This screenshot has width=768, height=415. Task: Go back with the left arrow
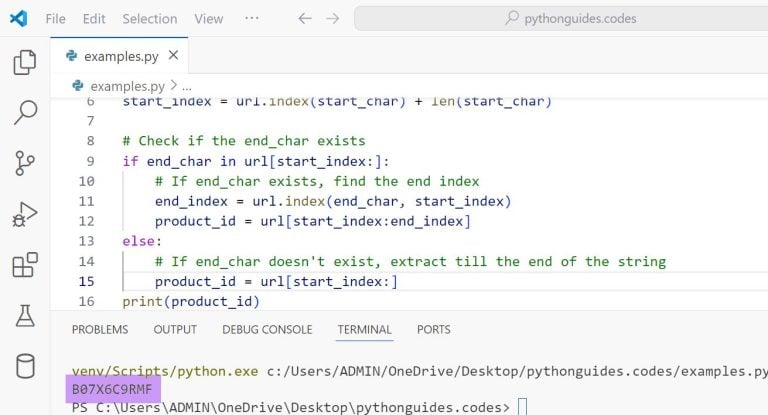pyautogui.click(x=305, y=19)
